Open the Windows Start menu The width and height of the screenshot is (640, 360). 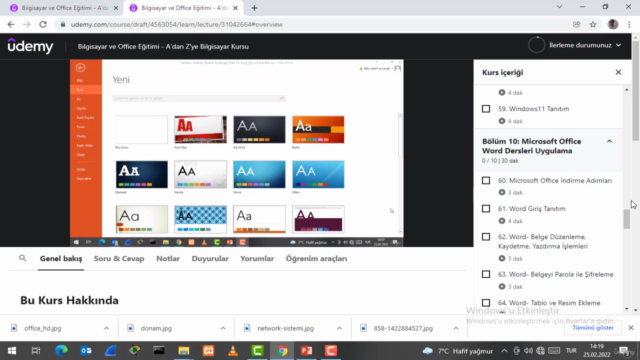pyautogui.click(x=12, y=351)
